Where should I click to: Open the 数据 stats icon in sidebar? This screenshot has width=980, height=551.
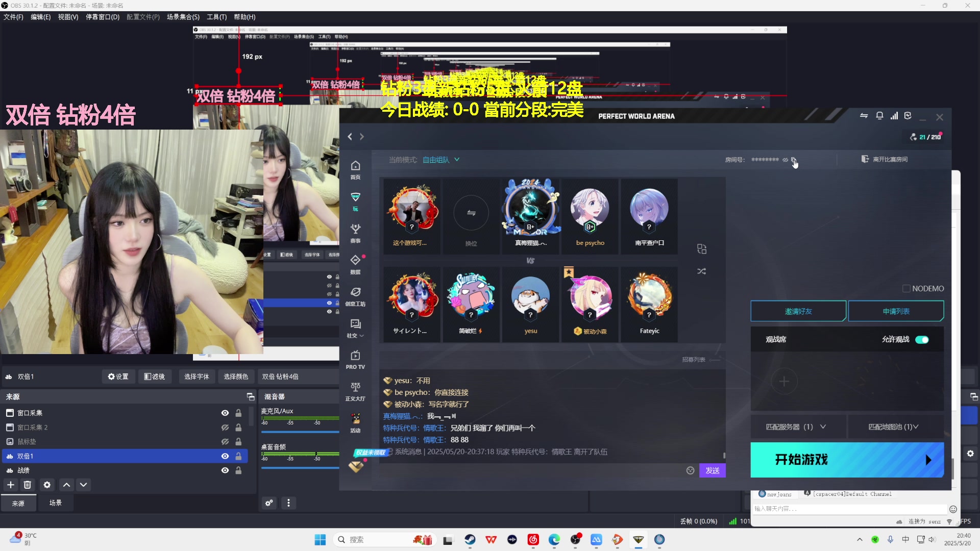pos(355,265)
